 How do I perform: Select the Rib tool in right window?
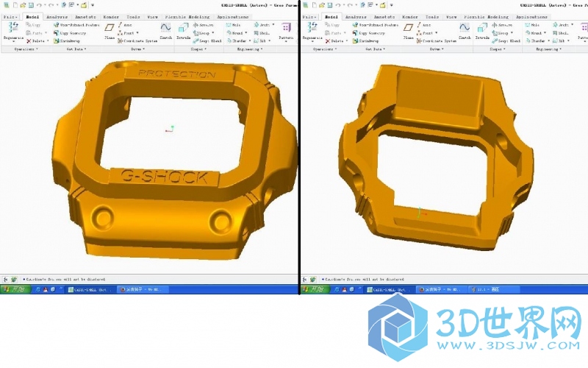coord(559,41)
